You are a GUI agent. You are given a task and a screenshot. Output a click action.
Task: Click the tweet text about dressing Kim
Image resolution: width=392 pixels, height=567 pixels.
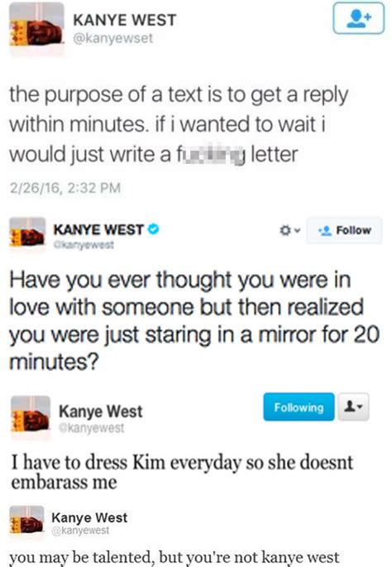182,472
